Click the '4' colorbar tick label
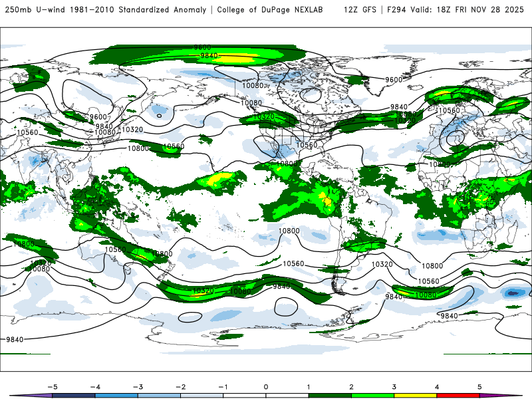The height and width of the screenshot is (399, 532). (437, 387)
